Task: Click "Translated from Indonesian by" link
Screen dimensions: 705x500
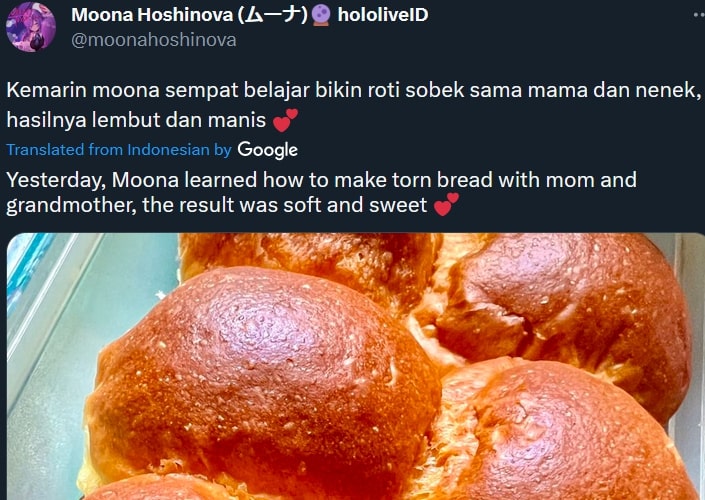Action: pos(119,150)
